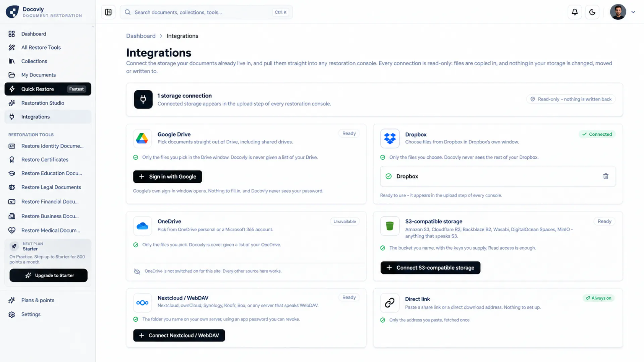Click Nextcloud Ready badge
Screen dimensions: 644x362
tap(349, 298)
